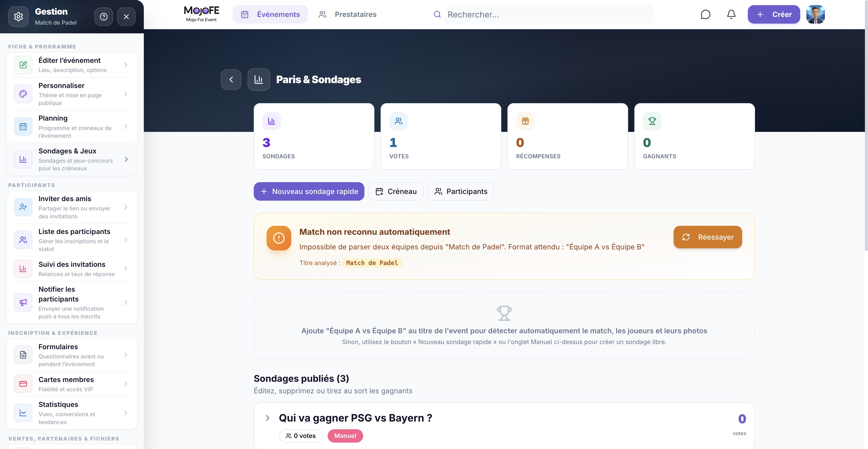The height and width of the screenshot is (449, 868).
Task: Click the Suivi des invitations chart icon
Action: (x=23, y=269)
